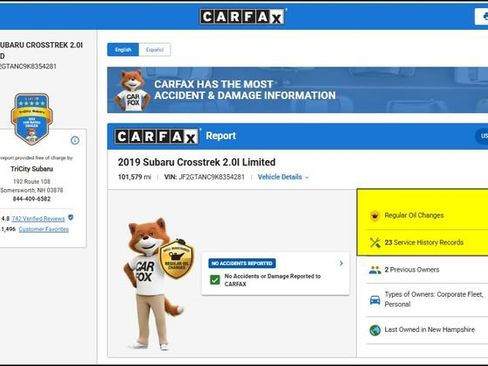Switch language to English
488x366 pixels.
pos(123,50)
